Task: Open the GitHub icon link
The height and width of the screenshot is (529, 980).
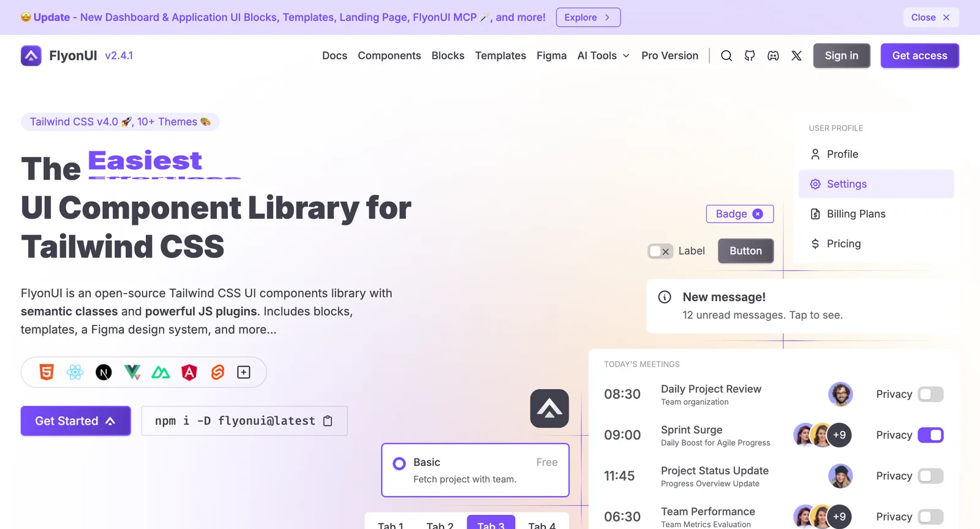Action: 750,56
